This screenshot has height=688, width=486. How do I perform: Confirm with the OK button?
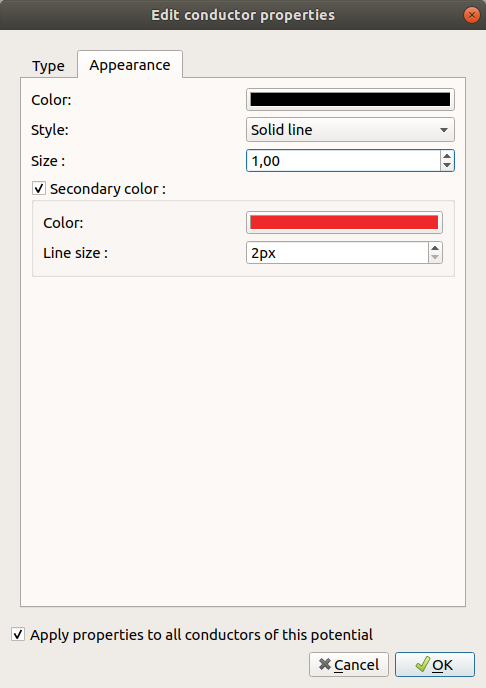point(435,665)
